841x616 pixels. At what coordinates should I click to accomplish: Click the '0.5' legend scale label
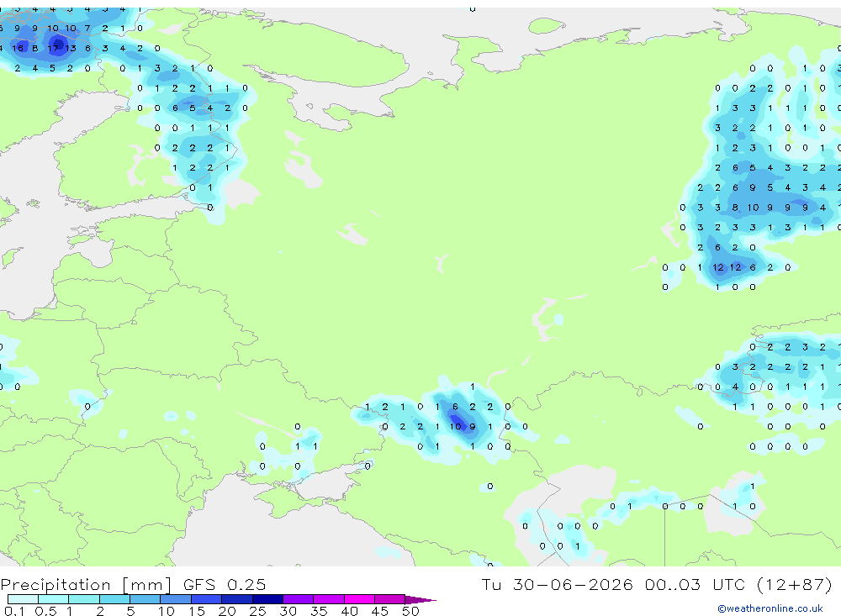[45, 611]
